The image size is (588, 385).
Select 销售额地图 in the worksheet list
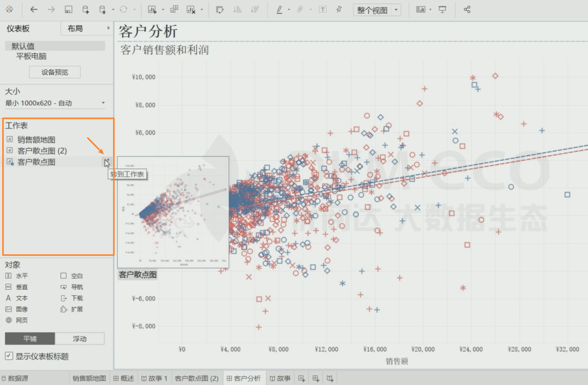point(36,140)
